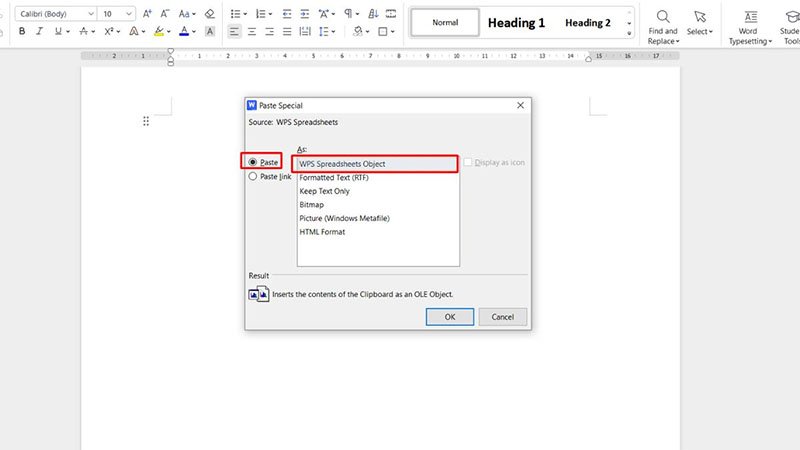Expand font color dropdown arrow
The height and width of the screenshot is (450, 800).
pos(194,32)
